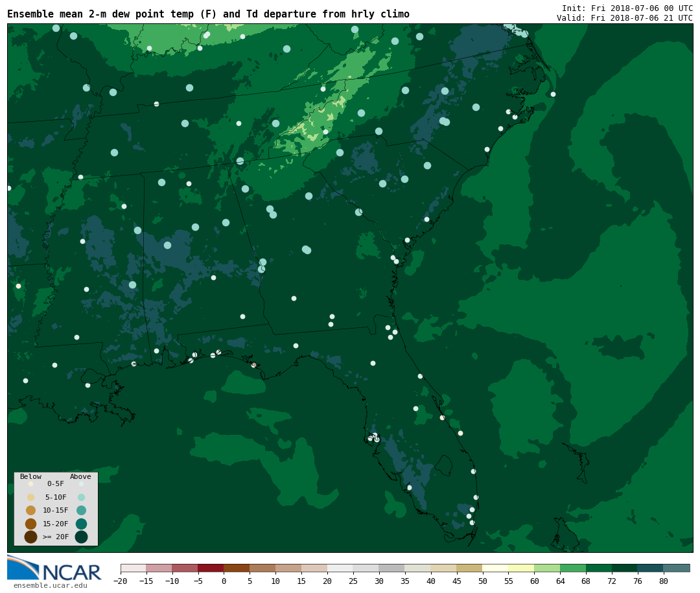
Task: Click the colorbar tick label 50
Action: coord(483,581)
